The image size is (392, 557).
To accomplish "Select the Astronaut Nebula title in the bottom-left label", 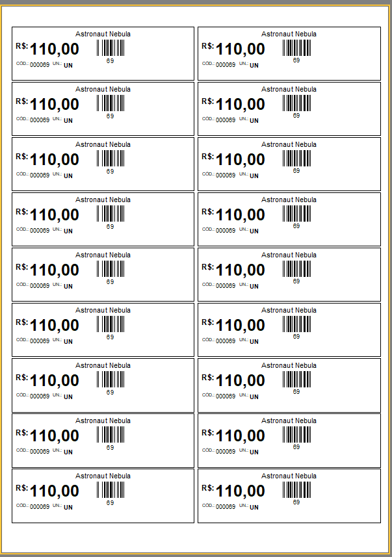I will tap(103, 476).
